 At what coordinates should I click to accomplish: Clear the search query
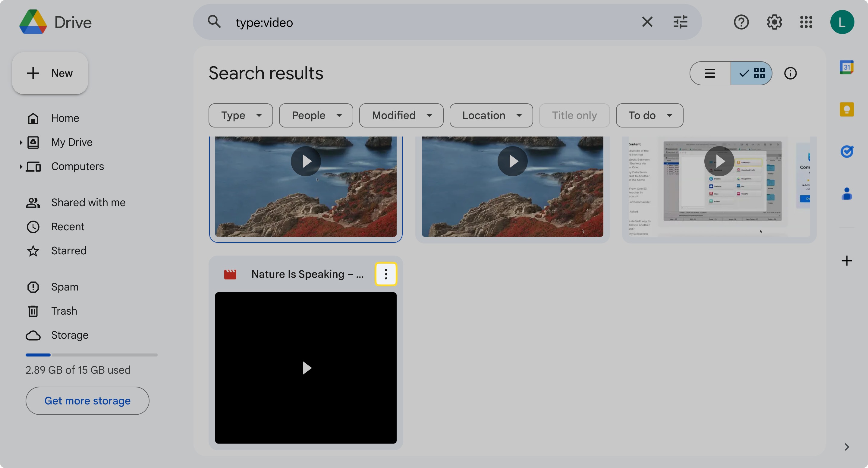click(x=647, y=22)
